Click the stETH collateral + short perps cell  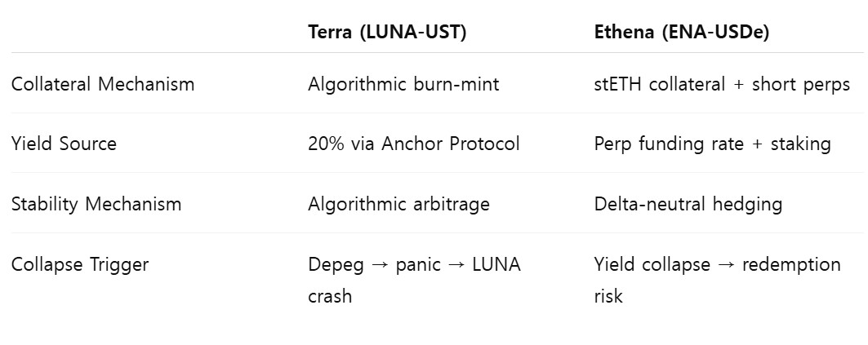coord(722,84)
